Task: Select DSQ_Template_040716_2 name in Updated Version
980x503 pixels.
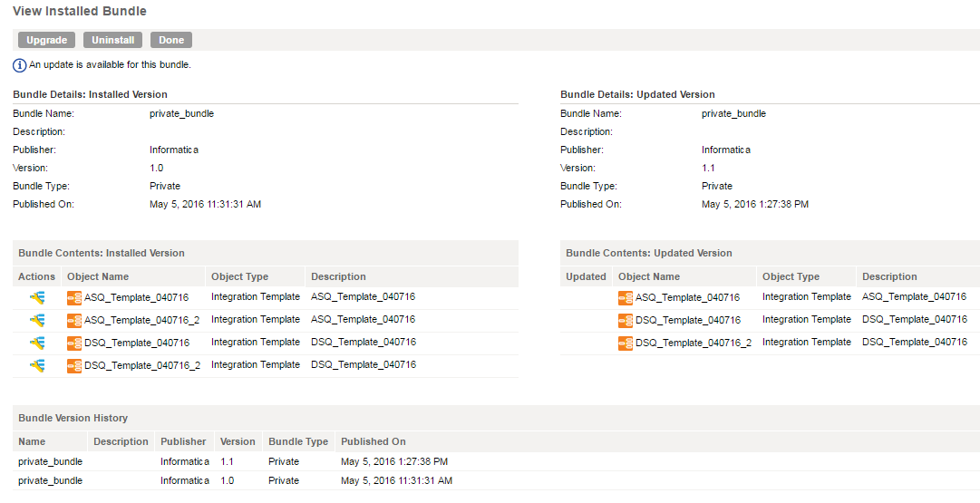Action: (x=694, y=343)
